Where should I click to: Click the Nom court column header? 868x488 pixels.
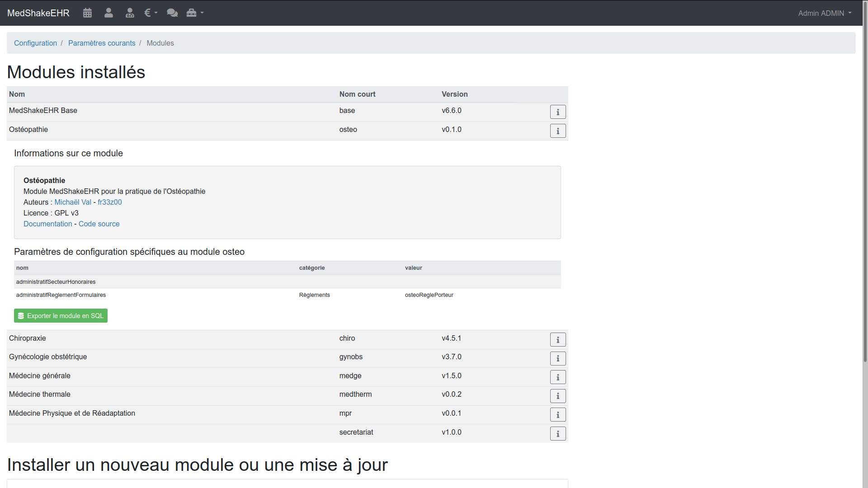[357, 94]
